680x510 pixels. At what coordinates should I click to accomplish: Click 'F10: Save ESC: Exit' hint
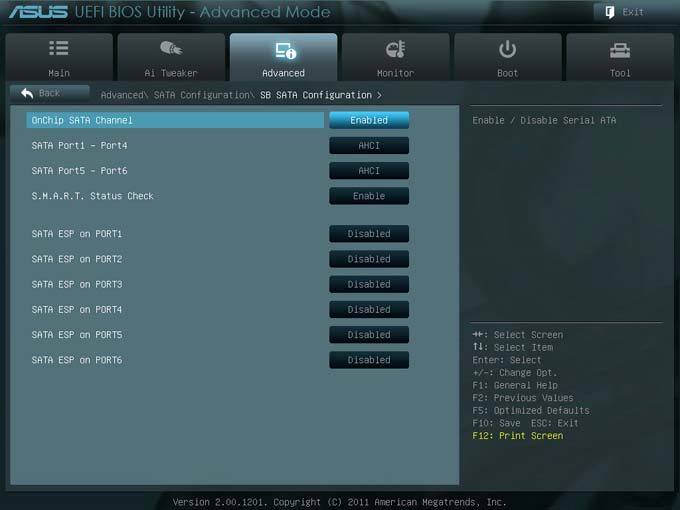click(x=525, y=423)
